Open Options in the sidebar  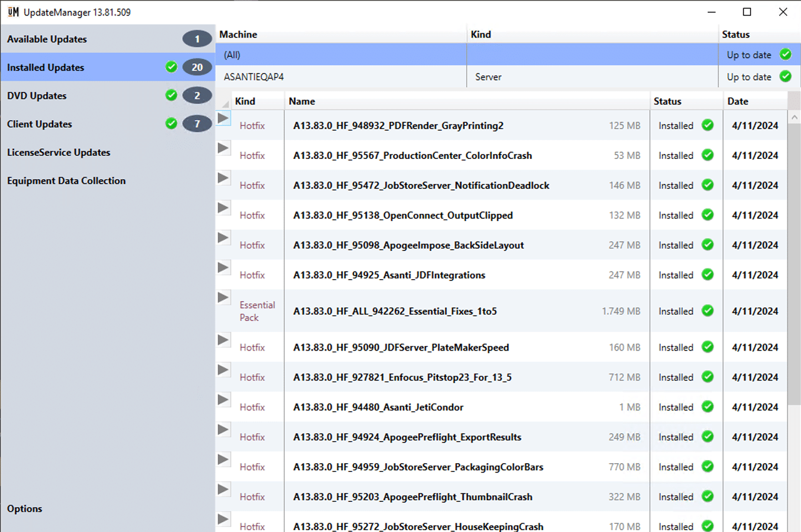pyautogui.click(x=25, y=509)
